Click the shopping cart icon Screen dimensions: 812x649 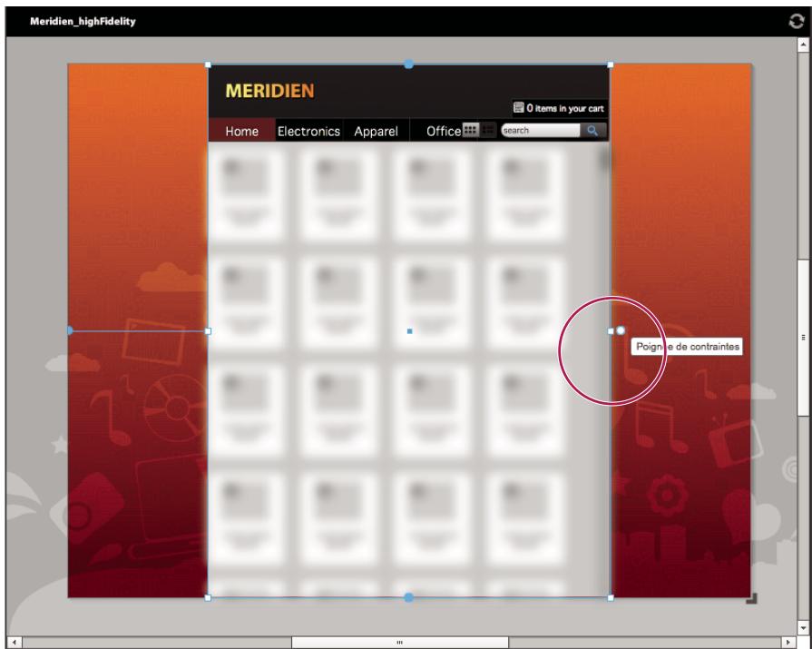pyautogui.click(x=518, y=107)
